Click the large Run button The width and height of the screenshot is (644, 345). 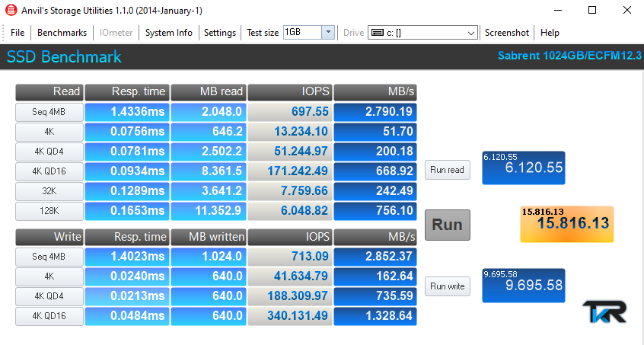(x=448, y=225)
